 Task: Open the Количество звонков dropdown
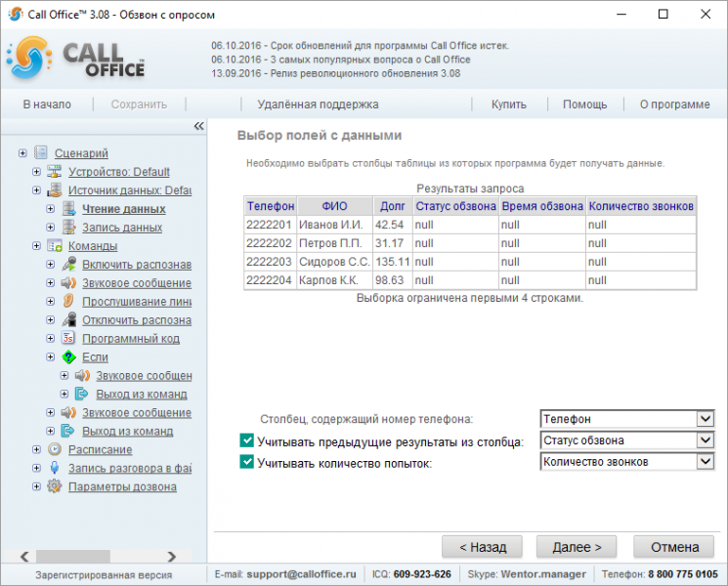(706, 462)
